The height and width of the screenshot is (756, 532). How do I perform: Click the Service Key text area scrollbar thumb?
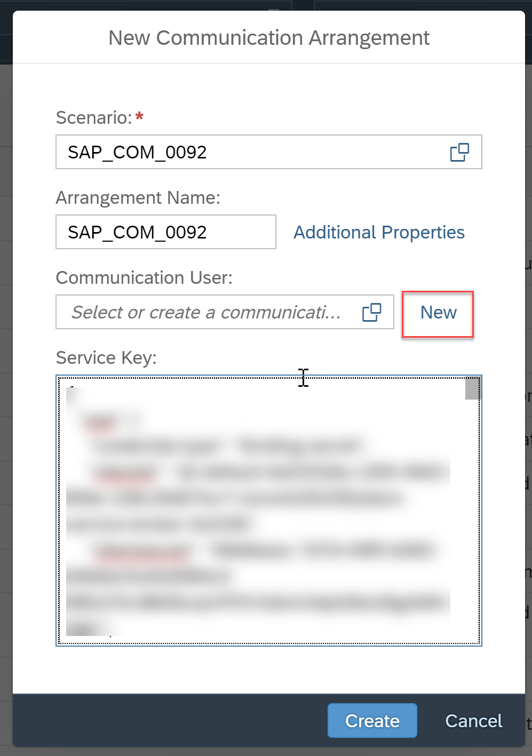click(473, 388)
